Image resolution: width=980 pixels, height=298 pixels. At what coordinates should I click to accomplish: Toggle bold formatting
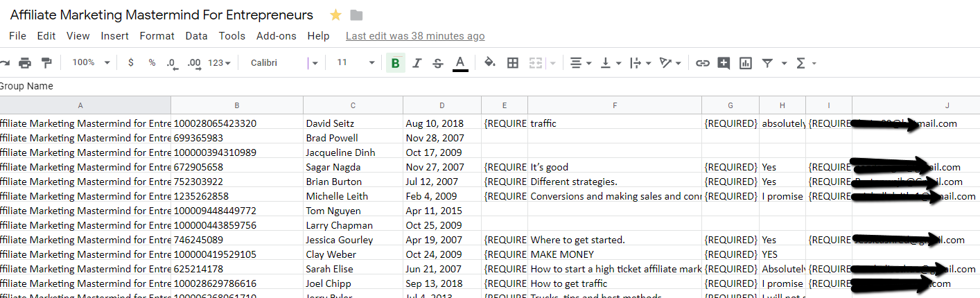click(395, 63)
